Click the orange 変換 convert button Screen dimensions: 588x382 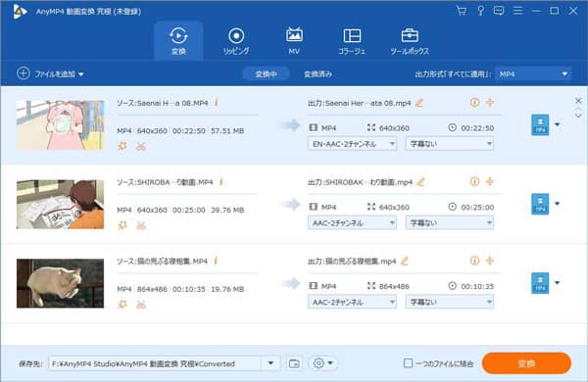click(526, 363)
